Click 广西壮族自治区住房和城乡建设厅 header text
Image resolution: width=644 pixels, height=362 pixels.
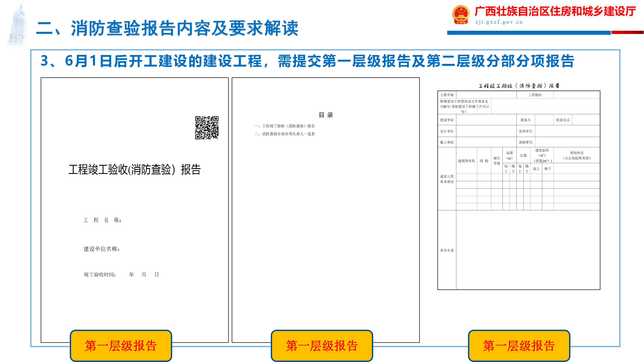pos(555,11)
